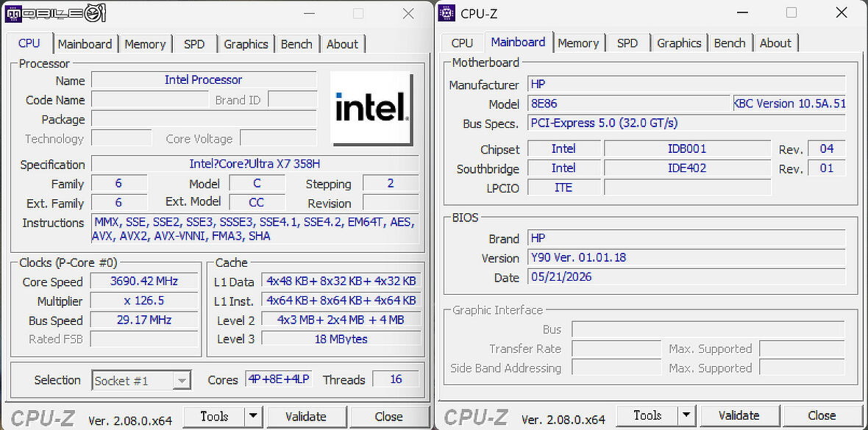Close the left CPU-Z window with X
The width and height of the screenshot is (868, 430).
408,14
